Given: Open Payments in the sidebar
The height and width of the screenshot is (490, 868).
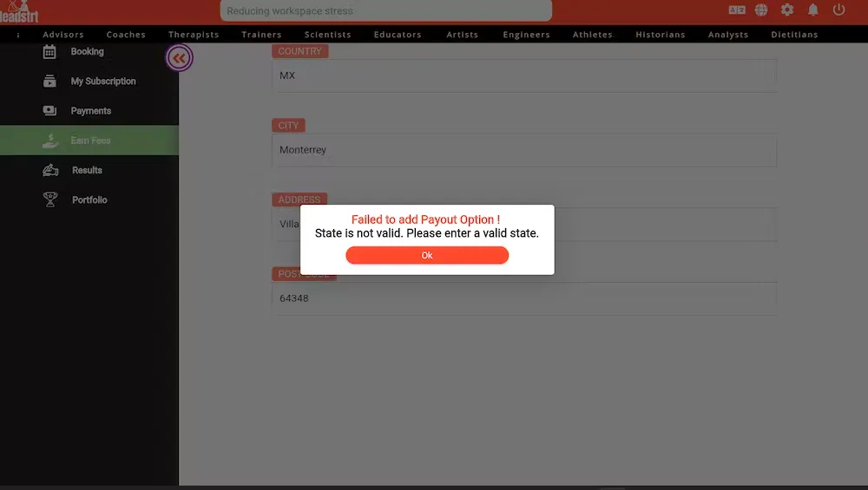Looking at the screenshot, I should coord(89,111).
